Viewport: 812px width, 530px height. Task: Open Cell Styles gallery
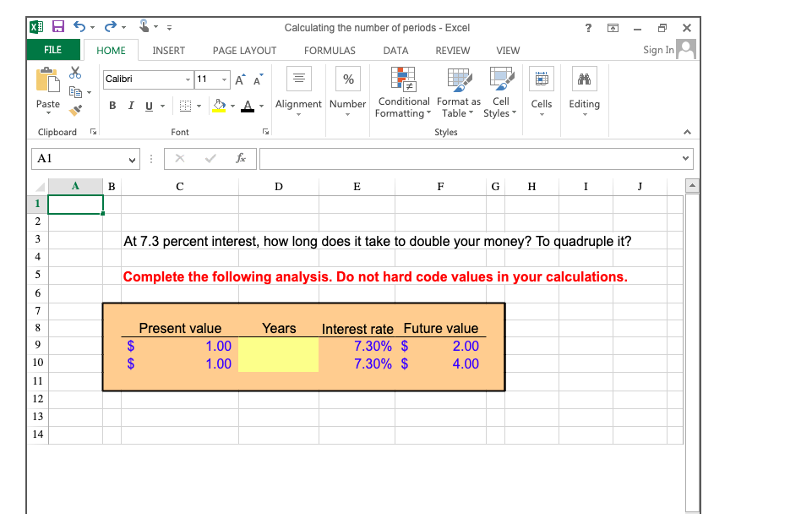[x=500, y=93]
